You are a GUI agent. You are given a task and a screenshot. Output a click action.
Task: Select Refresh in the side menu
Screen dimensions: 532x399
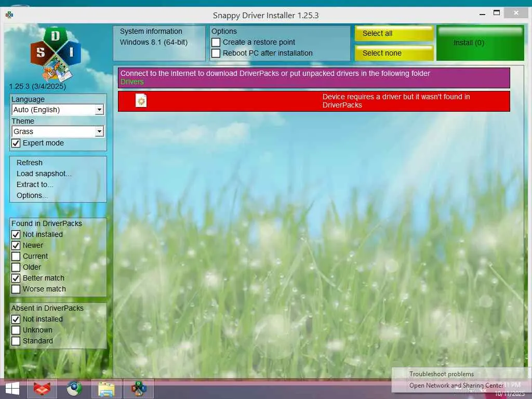pyautogui.click(x=30, y=163)
